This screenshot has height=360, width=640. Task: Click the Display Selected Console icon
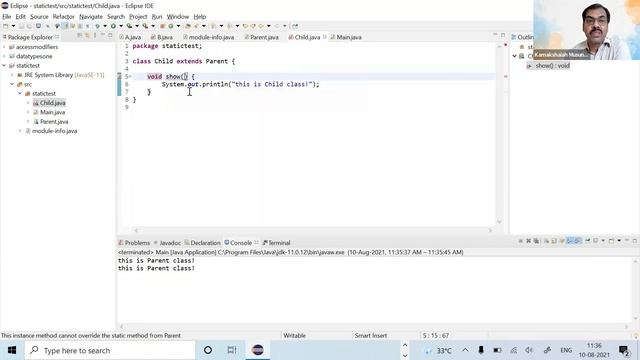pyautogui.click(x=595, y=241)
